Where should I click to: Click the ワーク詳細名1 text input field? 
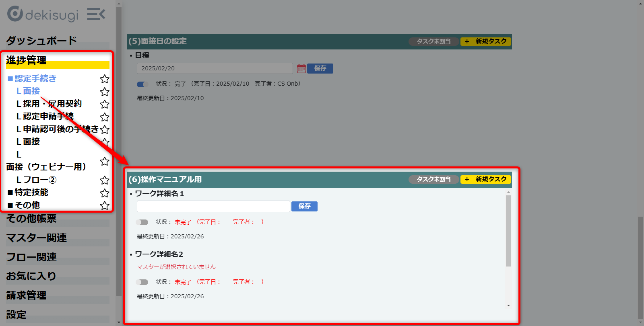(213, 206)
